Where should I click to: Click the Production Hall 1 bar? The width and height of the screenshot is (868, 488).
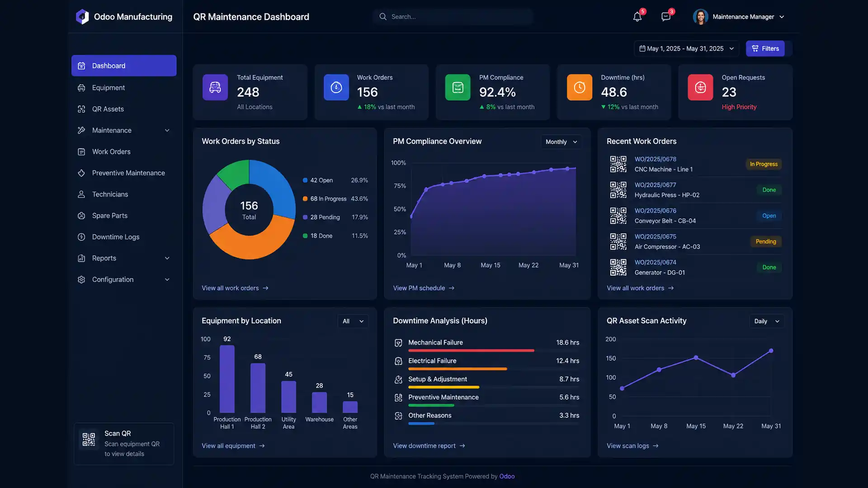[x=227, y=379]
